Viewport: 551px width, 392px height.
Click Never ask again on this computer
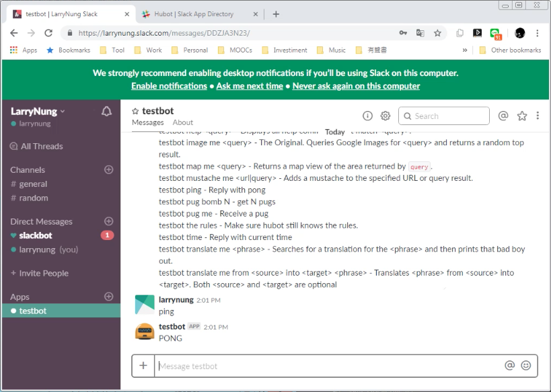pyautogui.click(x=356, y=86)
